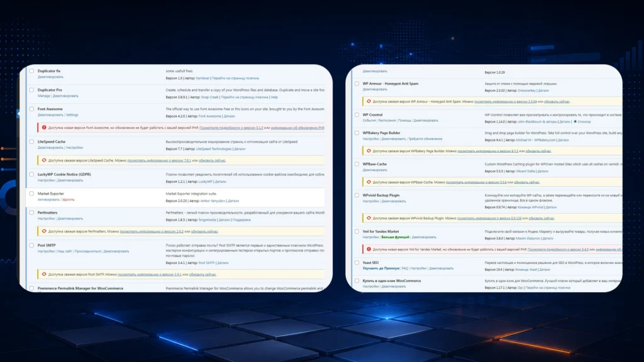Click Активировать under Market Exporter
644x362 pixels.
coord(48,199)
